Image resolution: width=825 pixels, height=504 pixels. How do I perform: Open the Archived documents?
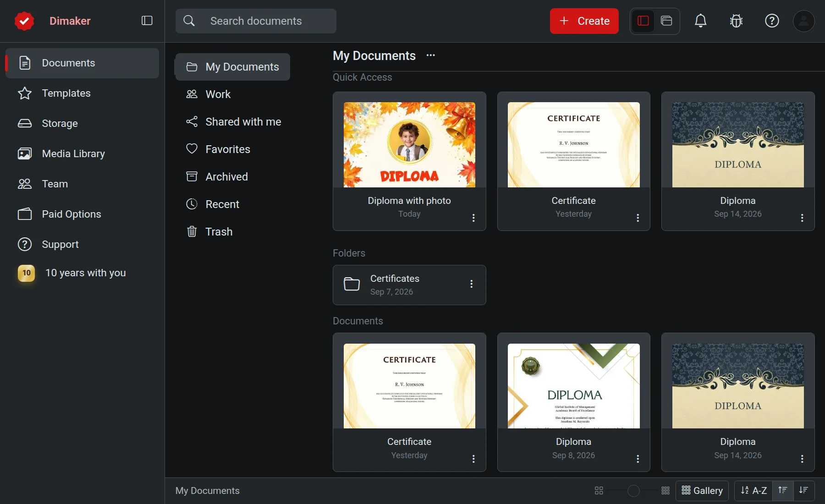[232, 177]
